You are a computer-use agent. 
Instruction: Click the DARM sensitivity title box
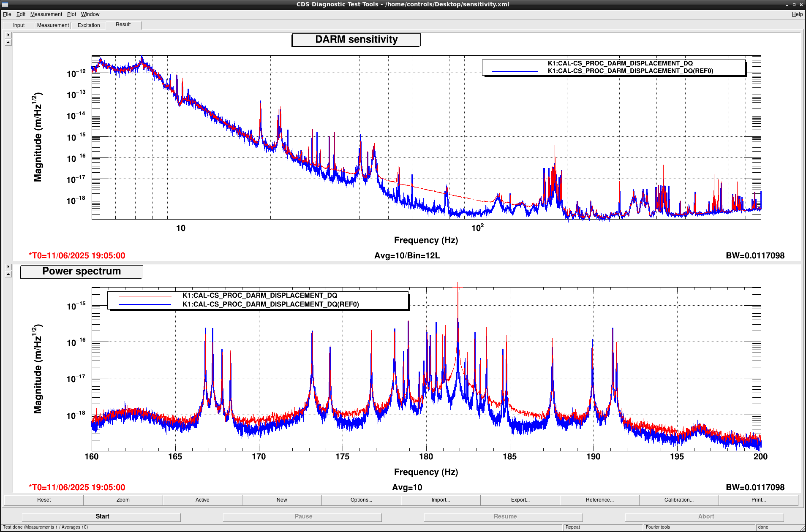coord(356,40)
